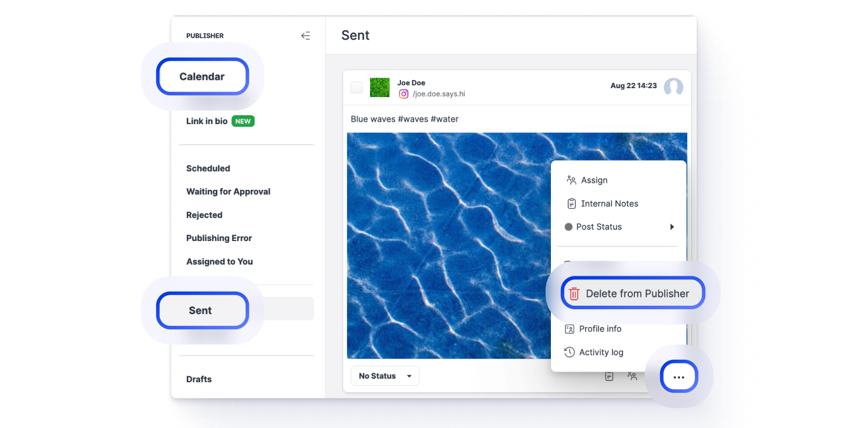The width and height of the screenshot is (868, 428).
Task: Click the green profile picture of Joe Doe
Action: click(379, 88)
